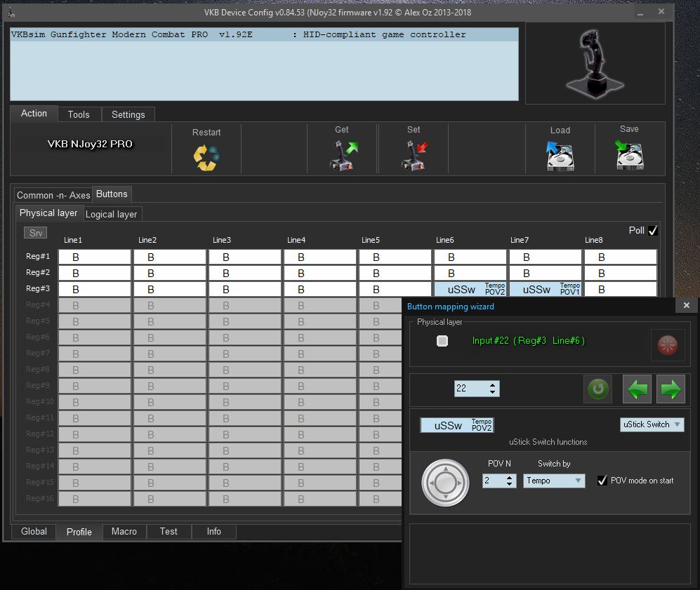Click the Get joystick icon

(343, 155)
